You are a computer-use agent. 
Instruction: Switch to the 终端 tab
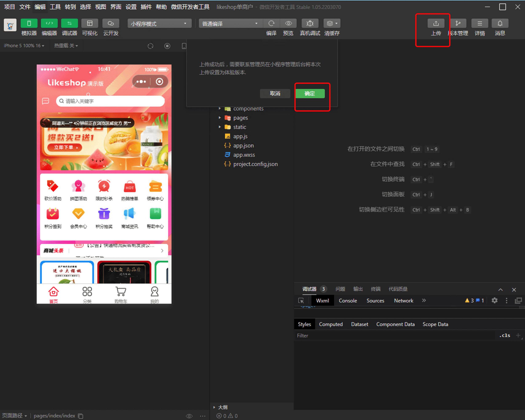click(x=375, y=289)
